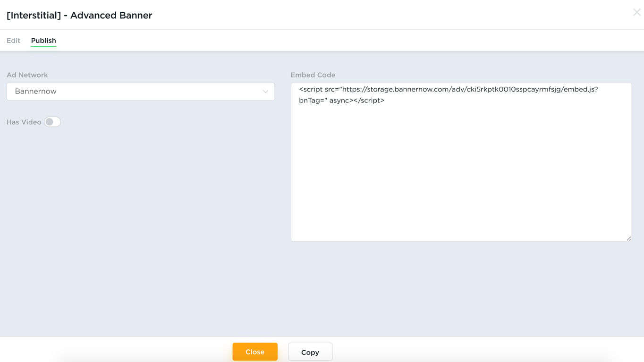
Task: Toggle the Has Video switch
Action: click(x=52, y=122)
